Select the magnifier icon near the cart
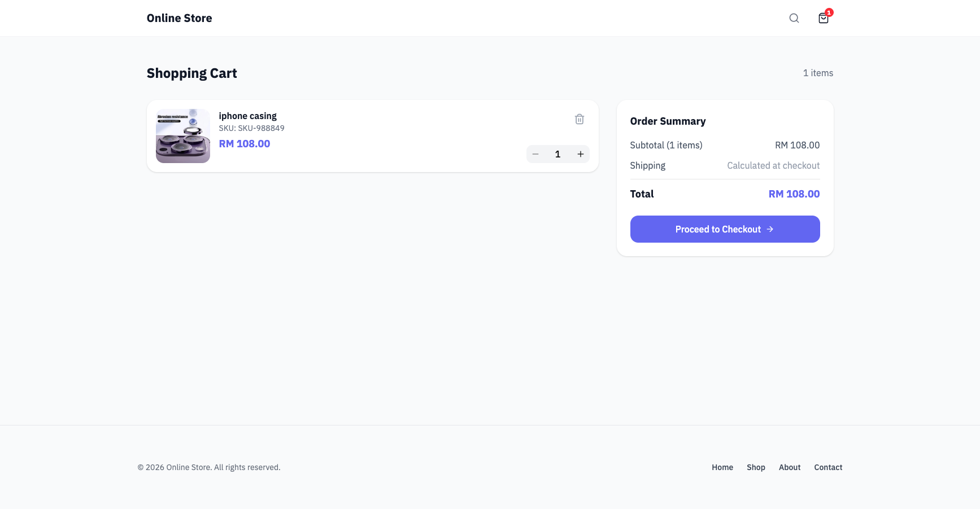 click(x=794, y=18)
